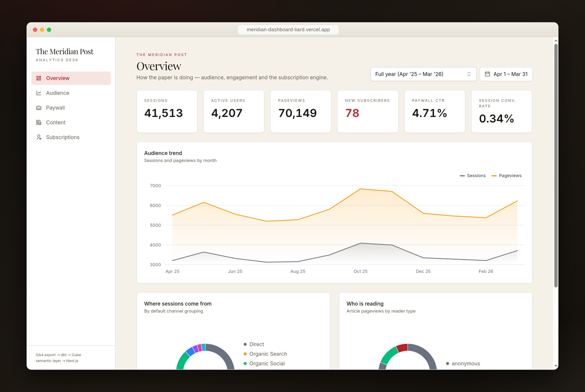The height and width of the screenshot is (392, 585).
Task: Click the New Subscribers 78 card
Action: (368, 112)
